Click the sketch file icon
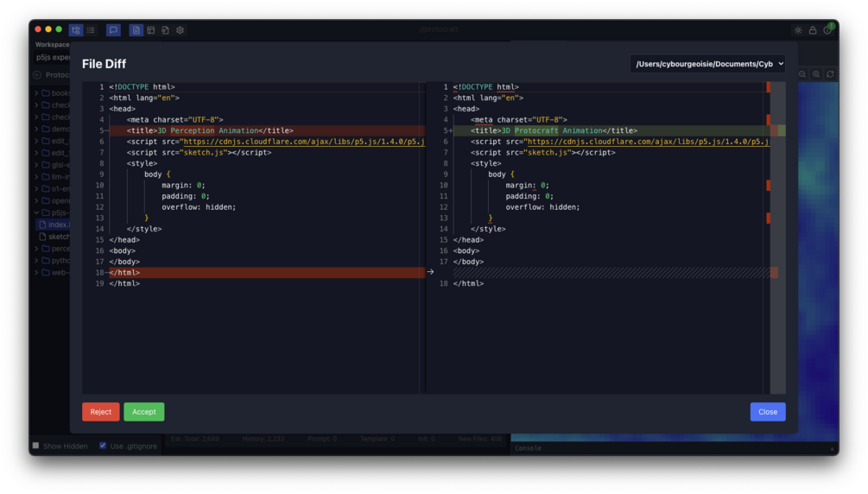Viewport: 868px width, 494px height. point(42,237)
